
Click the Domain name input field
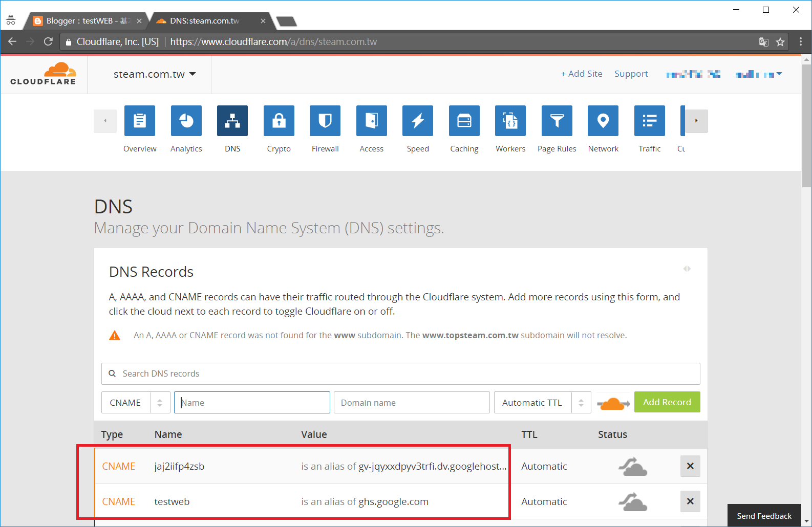pos(412,403)
